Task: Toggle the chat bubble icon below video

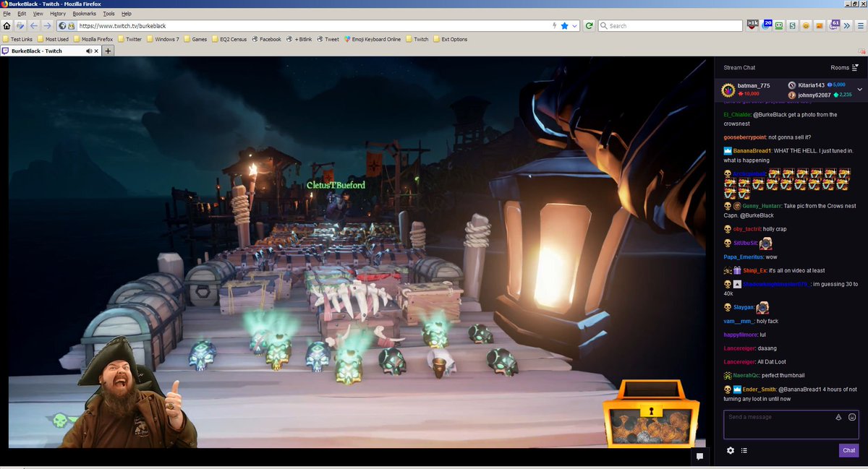Action: coord(699,456)
